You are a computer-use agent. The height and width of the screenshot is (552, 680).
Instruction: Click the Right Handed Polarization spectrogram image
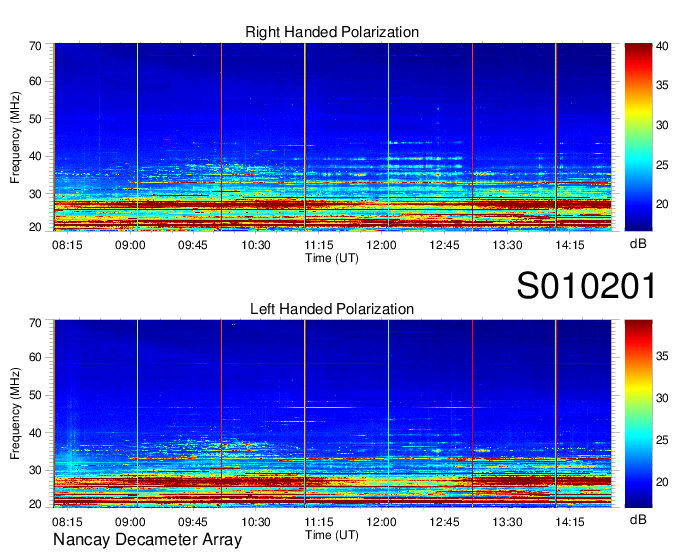click(332, 137)
